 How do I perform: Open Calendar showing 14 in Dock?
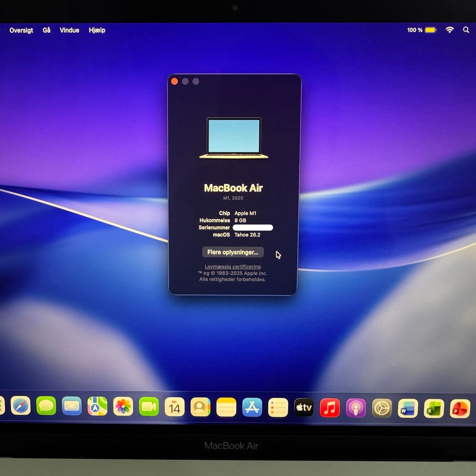tap(175, 407)
